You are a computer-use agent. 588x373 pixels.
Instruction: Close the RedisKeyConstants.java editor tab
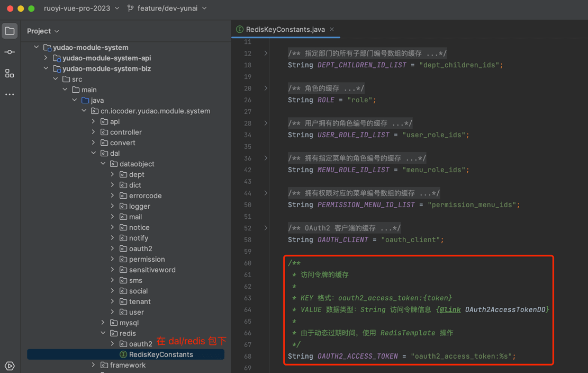coord(332,30)
